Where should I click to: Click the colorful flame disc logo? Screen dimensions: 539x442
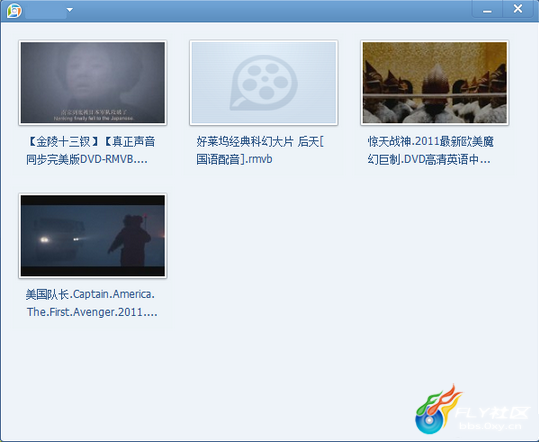pyautogui.click(x=437, y=409)
